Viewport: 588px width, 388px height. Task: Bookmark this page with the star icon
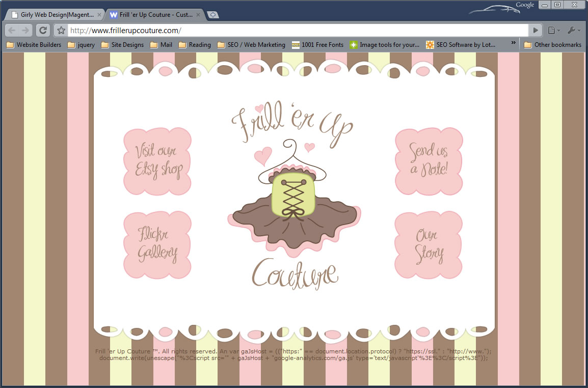pos(61,31)
